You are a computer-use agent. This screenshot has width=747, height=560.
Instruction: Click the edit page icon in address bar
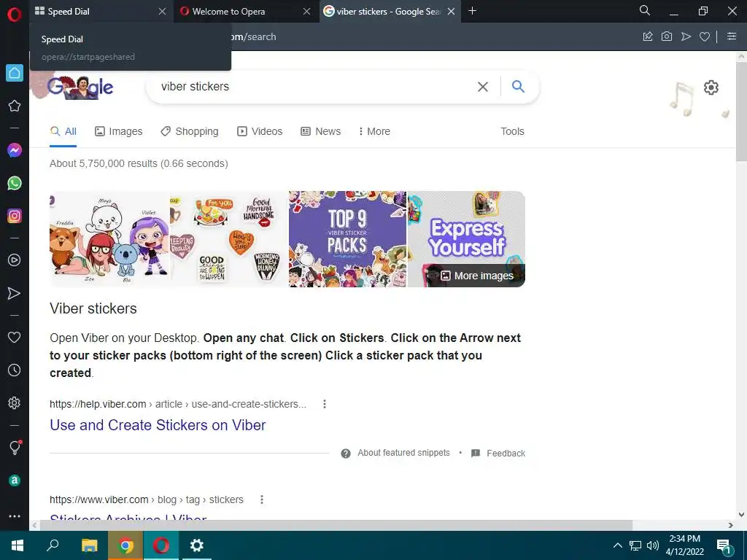648,36
